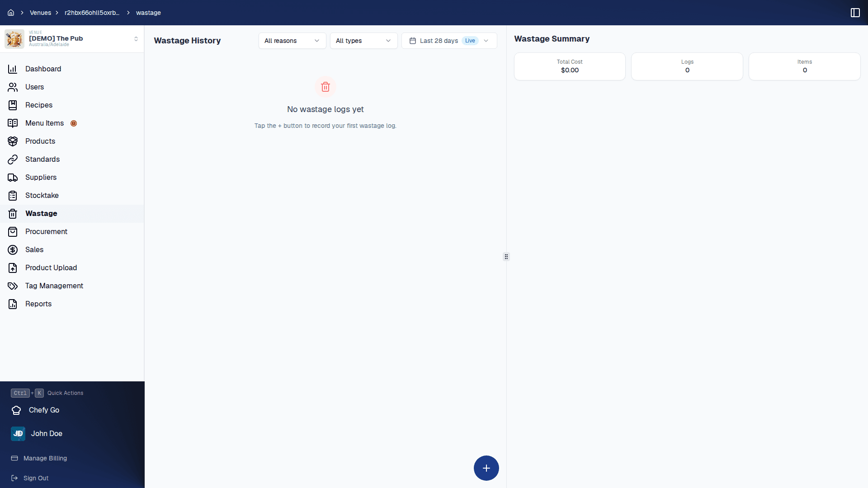Click the Sign Out arrow icon

pyautogui.click(x=14, y=478)
